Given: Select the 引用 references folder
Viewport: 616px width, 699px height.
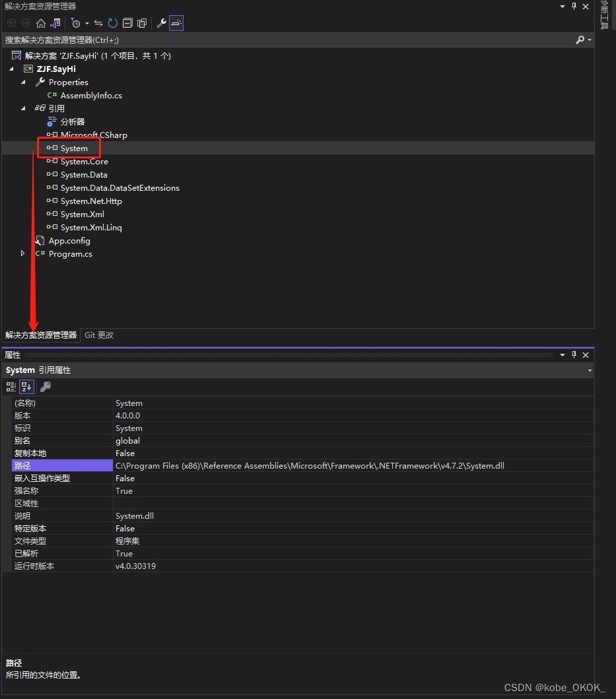Looking at the screenshot, I should [56, 109].
